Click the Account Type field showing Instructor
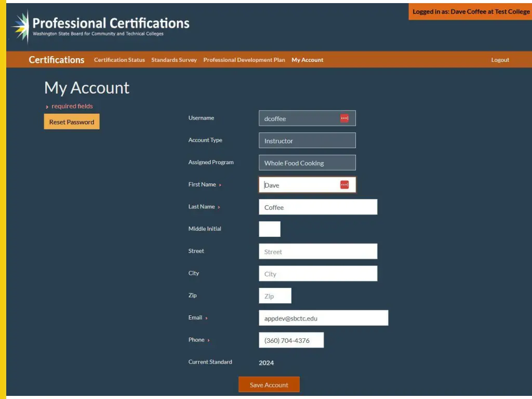This screenshot has width=532, height=399. 307,140
